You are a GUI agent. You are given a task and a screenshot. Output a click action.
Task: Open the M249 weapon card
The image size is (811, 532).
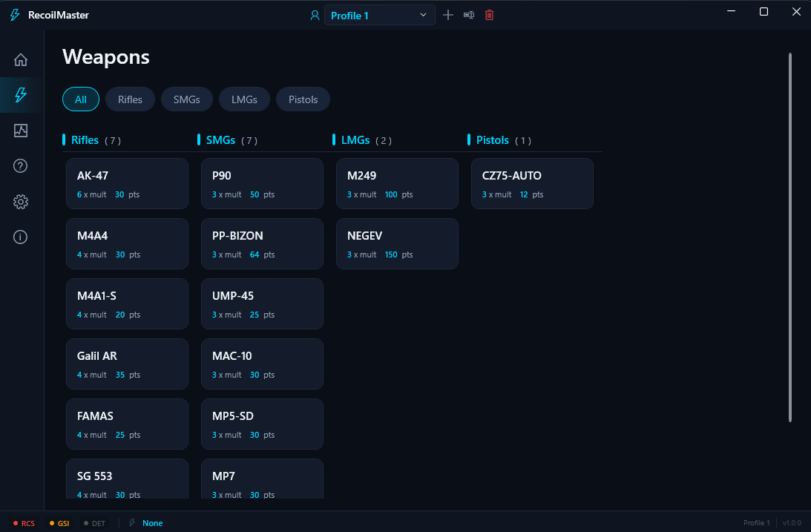click(x=397, y=183)
